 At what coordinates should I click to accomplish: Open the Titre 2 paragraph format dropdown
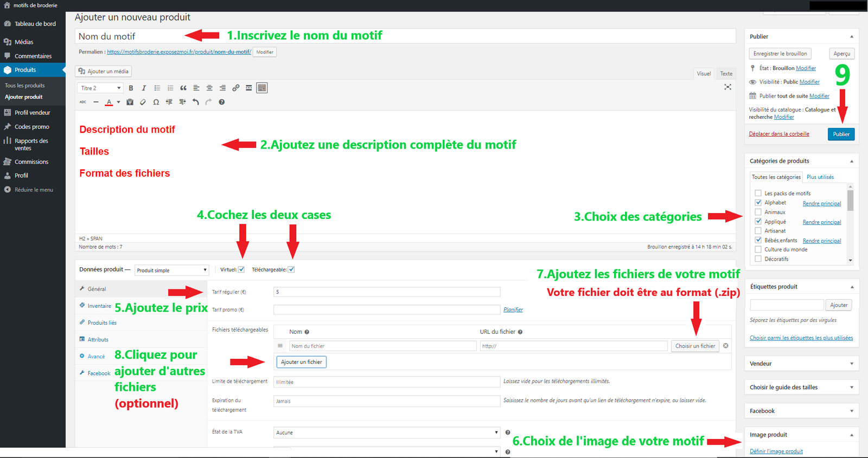101,88
